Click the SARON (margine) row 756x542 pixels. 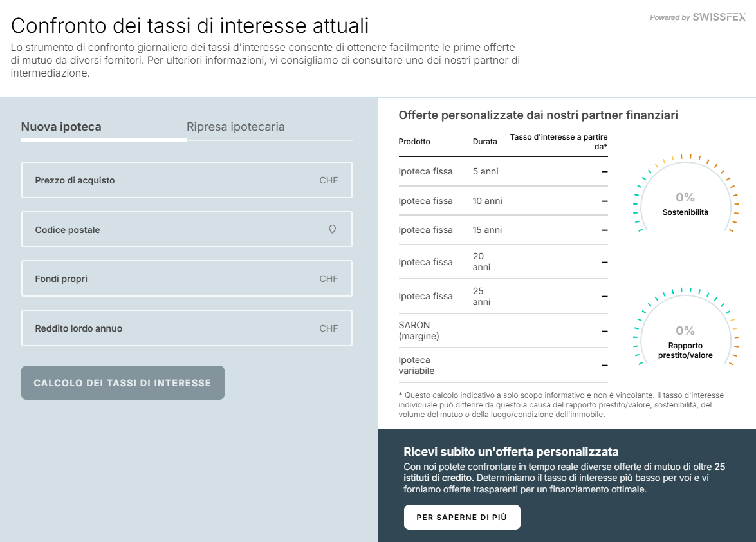coord(503,331)
